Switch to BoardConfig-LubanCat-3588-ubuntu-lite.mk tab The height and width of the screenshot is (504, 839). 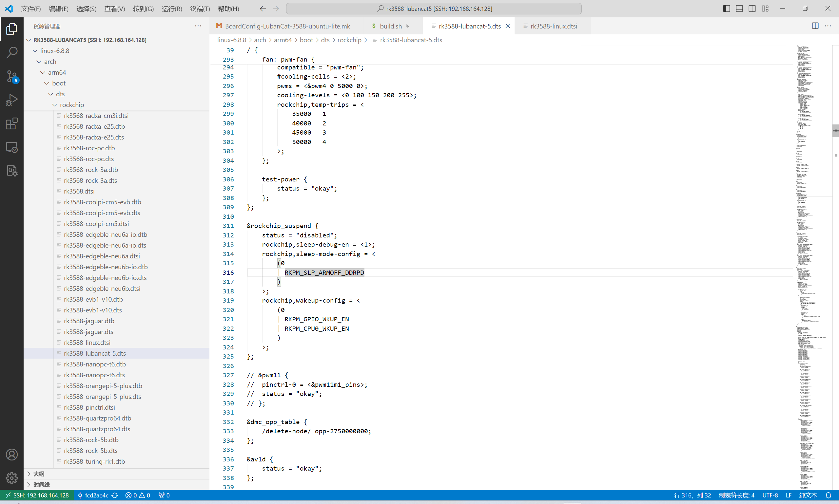[x=287, y=26]
